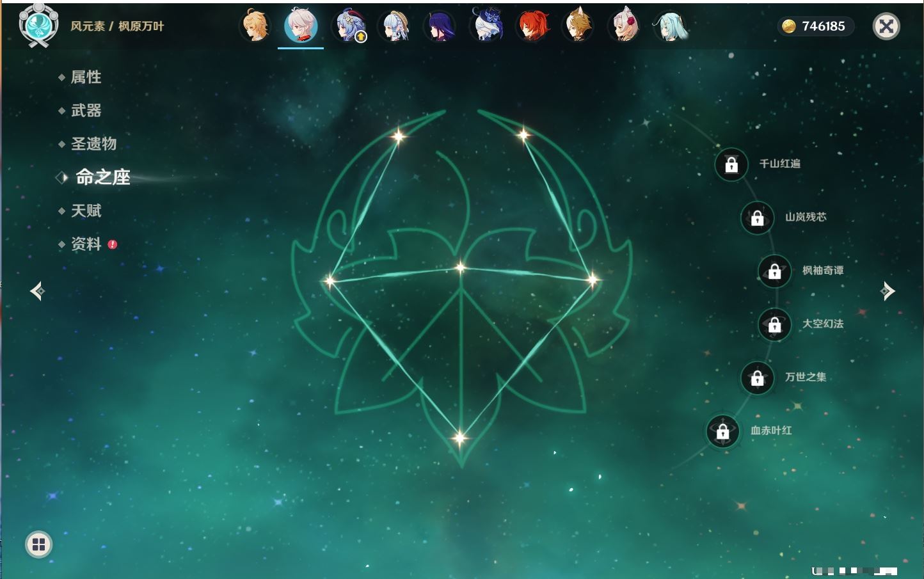The image size is (924, 579).
Task: View locked constellation 枫袖奇谭
Action: [x=775, y=271]
